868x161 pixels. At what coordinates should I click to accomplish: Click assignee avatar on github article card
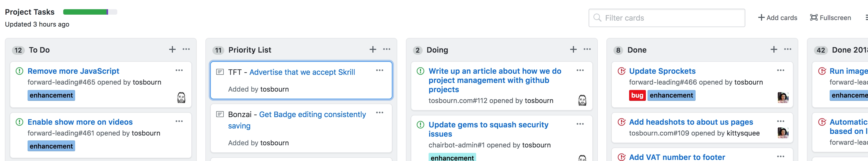[x=582, y=100]
